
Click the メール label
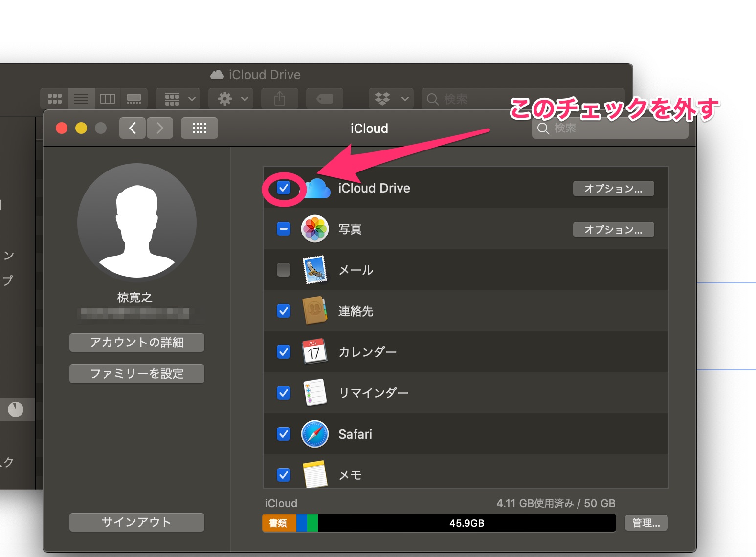tap(356, 270)
